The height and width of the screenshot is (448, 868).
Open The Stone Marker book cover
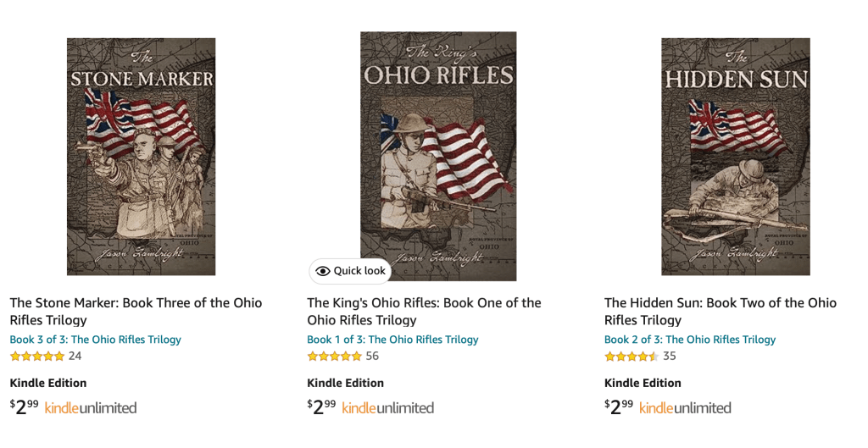141,157
